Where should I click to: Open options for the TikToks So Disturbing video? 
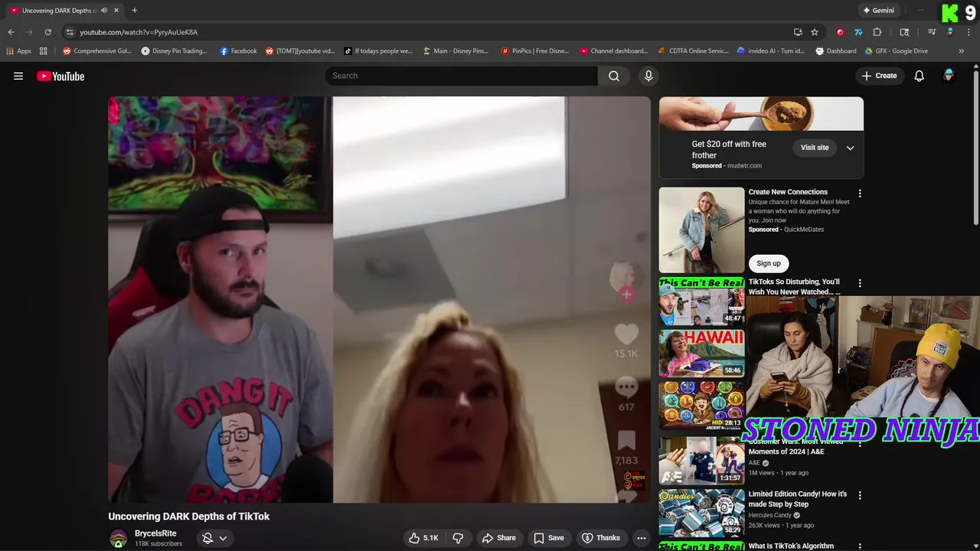click(x=860, y=283)
